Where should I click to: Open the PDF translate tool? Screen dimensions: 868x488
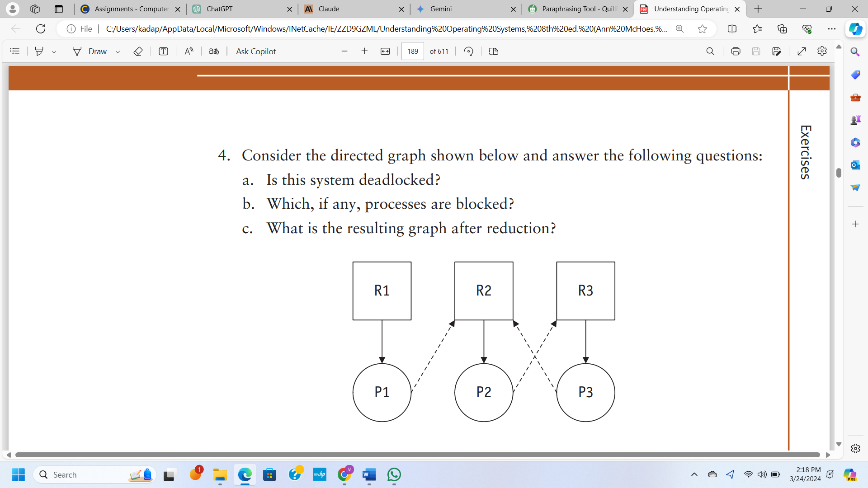(214, 51)
